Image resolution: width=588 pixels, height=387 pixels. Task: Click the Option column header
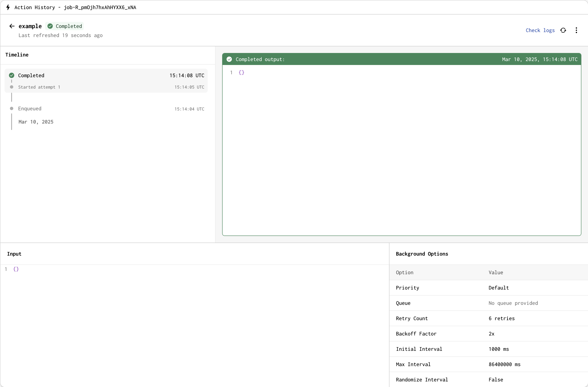point(404,272)
